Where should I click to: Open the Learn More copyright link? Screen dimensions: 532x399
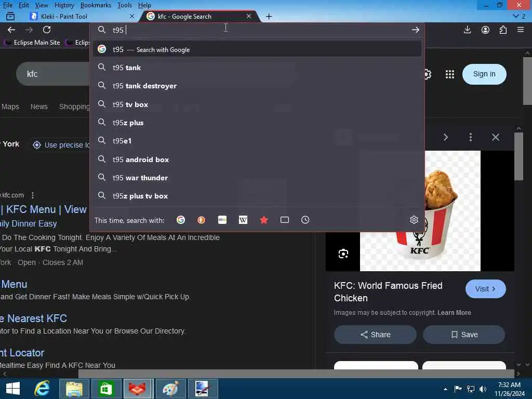[x=454, y=312]
